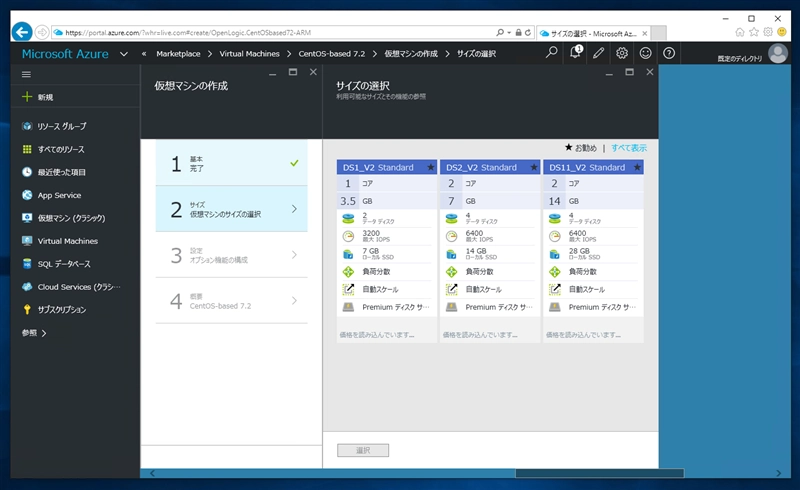Open Virtual Machines in the sidebar

tap(68, 241)
